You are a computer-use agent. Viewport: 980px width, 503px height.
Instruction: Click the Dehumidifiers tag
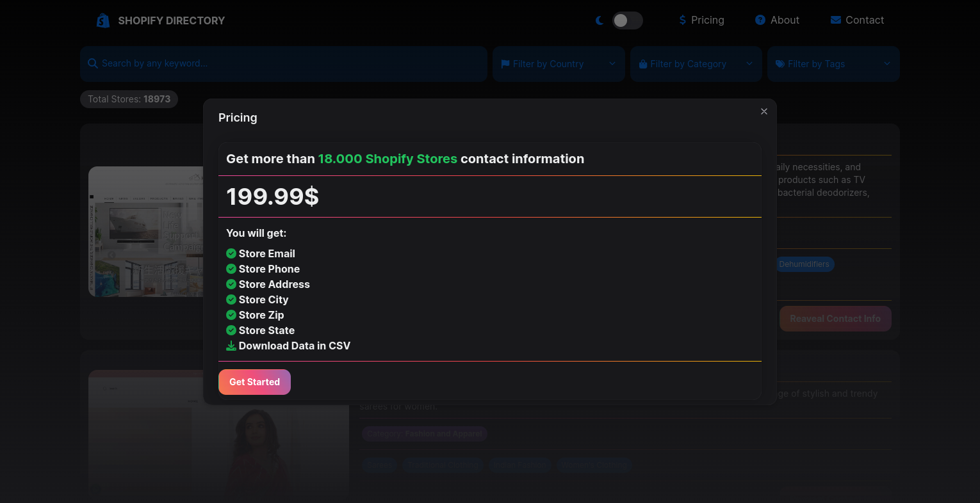804,264
